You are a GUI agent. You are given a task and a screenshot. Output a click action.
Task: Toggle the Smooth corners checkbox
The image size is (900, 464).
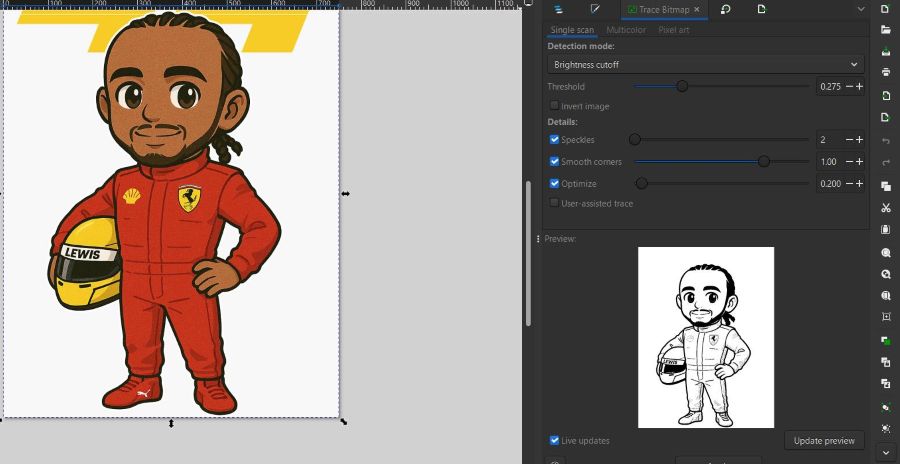tap(554, 161)
